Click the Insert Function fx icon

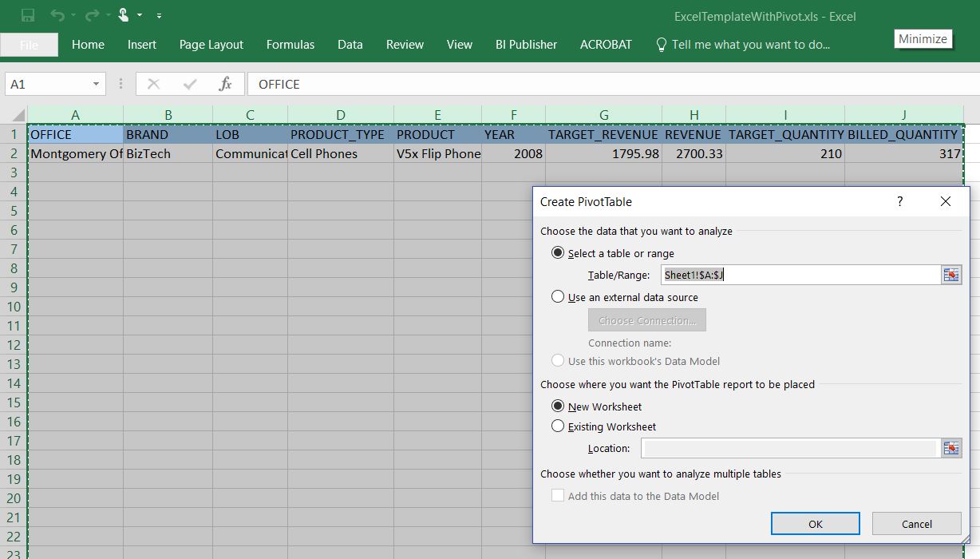click(x=225, y=84)
